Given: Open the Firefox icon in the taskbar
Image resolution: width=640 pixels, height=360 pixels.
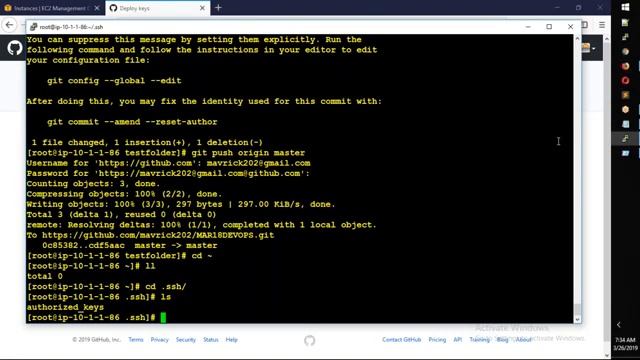Looking at the screenshot, I should [x=625, y=66].
